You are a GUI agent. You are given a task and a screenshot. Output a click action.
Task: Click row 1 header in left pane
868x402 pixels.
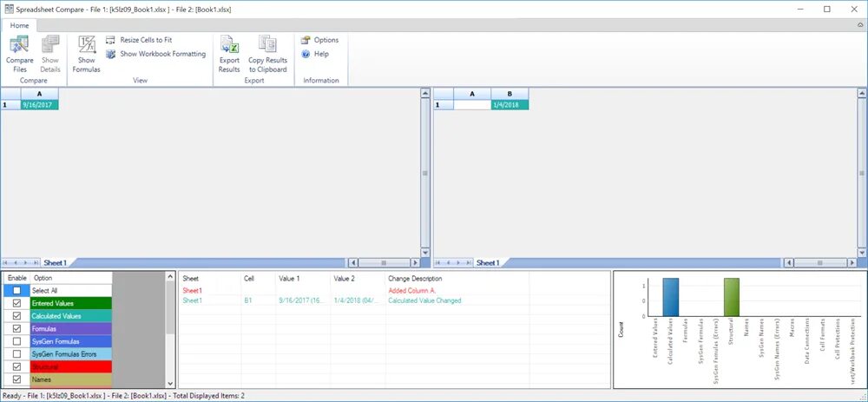click(x=10, y=105)
